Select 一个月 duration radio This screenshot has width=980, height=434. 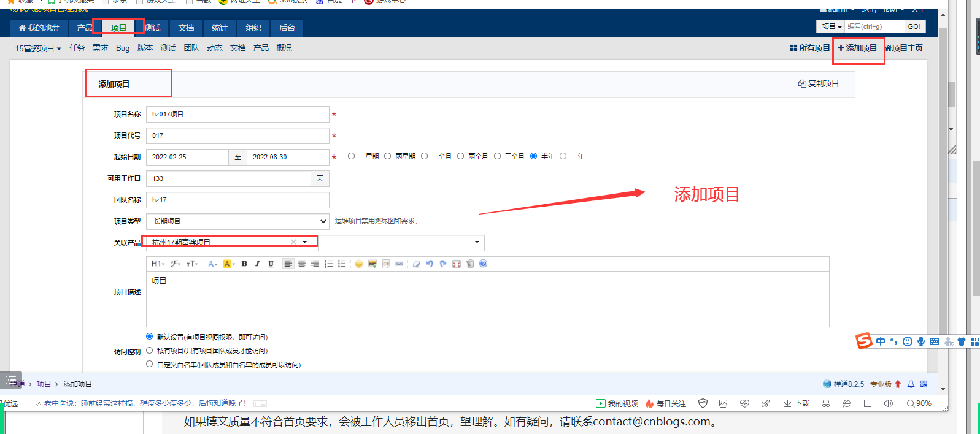pos(424,156)
